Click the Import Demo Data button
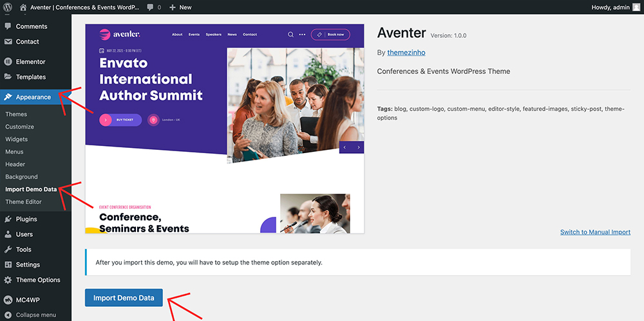Screen dimensions: 644x321 click(x=124, y=298)
